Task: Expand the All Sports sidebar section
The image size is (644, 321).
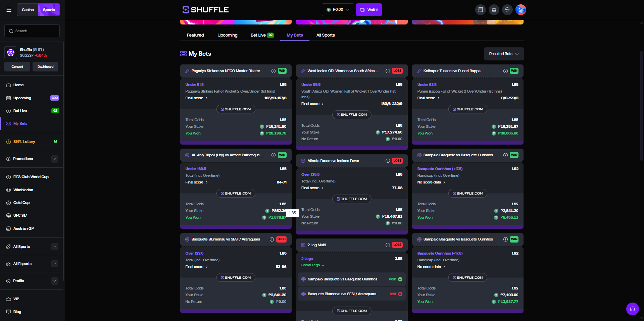Action: coord(55,247)
